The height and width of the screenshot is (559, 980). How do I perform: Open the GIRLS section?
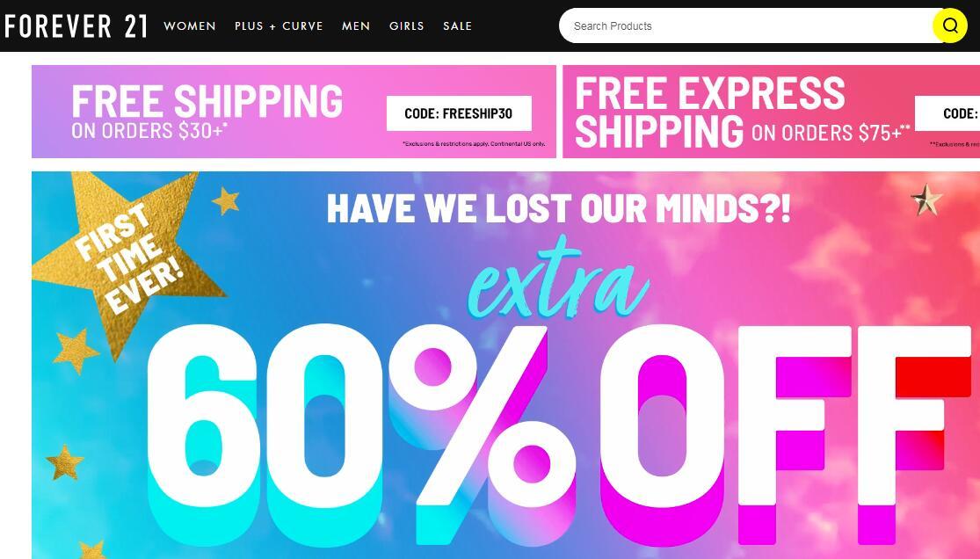(x=406, y=26)
